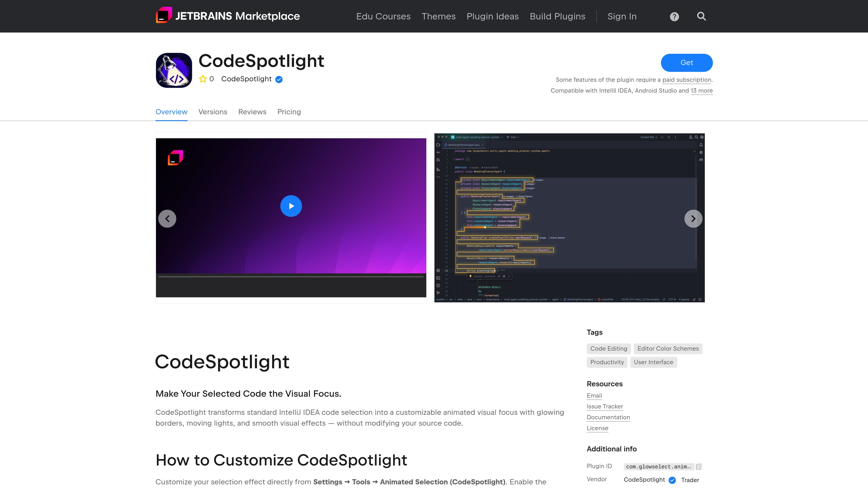
Task: Open the IDE screenshot thumbnail
Action: coord(569,218)
